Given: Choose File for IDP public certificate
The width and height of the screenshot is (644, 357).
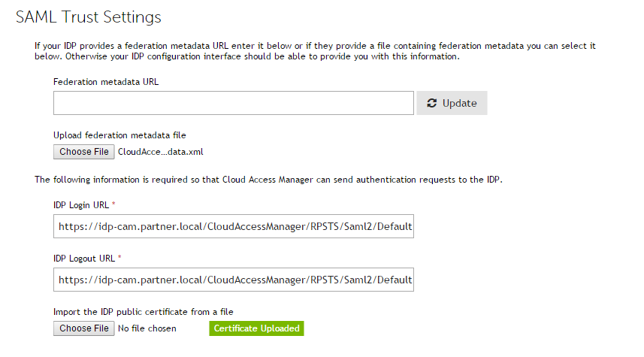Looking at the screenshot, I should click(x=84, y=328).
